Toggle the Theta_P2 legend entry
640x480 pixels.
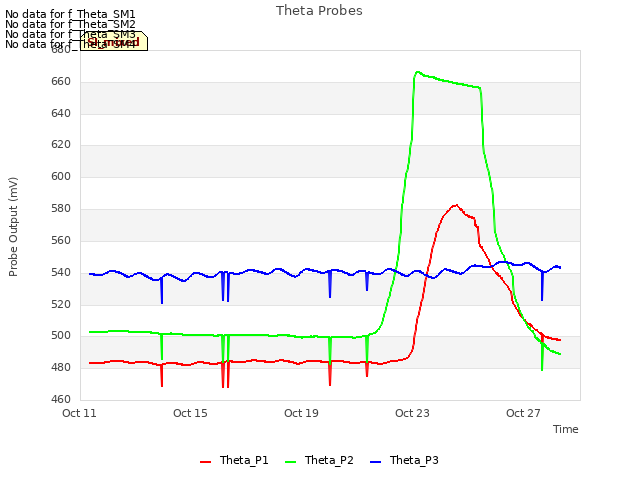click(x=319, y=460)
